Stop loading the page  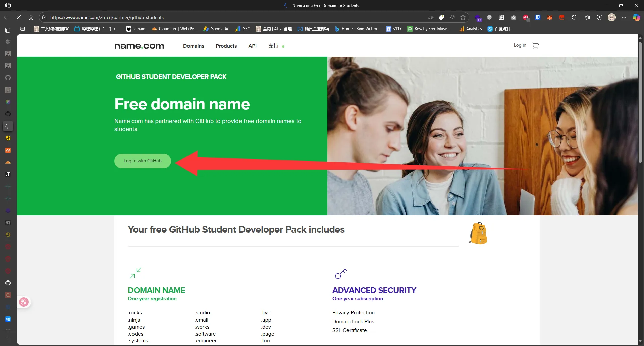(19, 17)
